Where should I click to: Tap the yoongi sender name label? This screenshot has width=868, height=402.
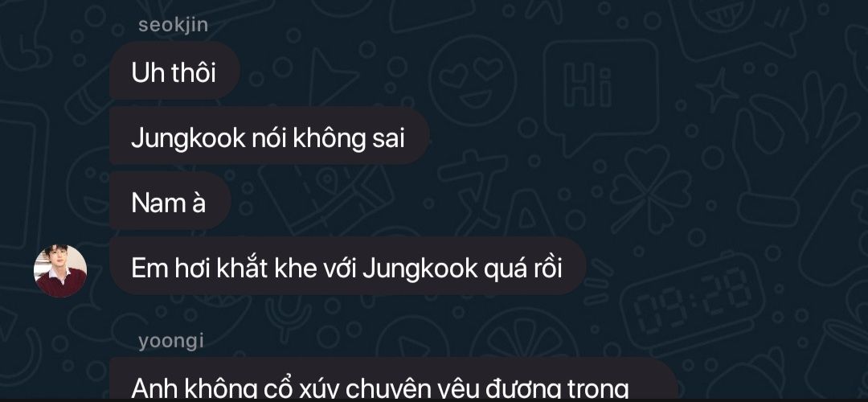pos(171,341)
